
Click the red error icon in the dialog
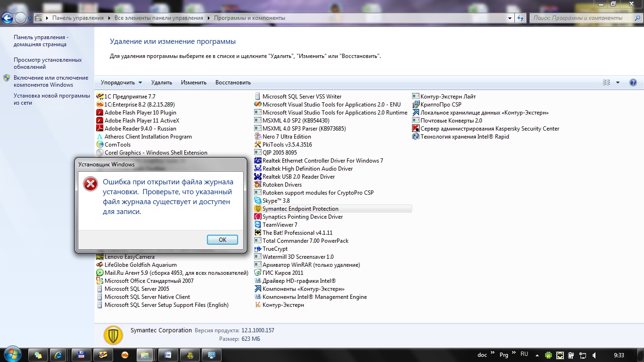click(x=91, y=184)
